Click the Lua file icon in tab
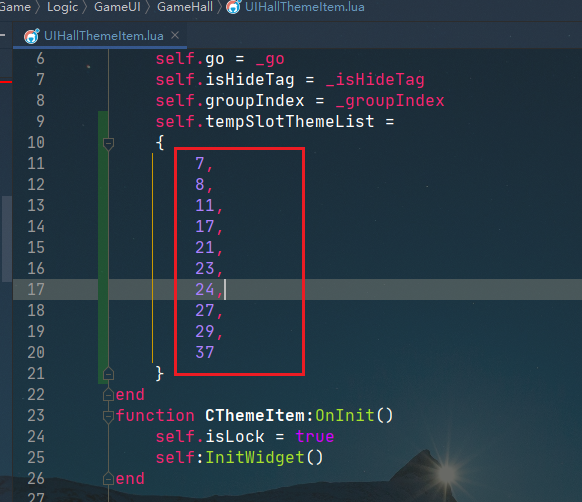582x502 pixels. (x=32, y=36)
